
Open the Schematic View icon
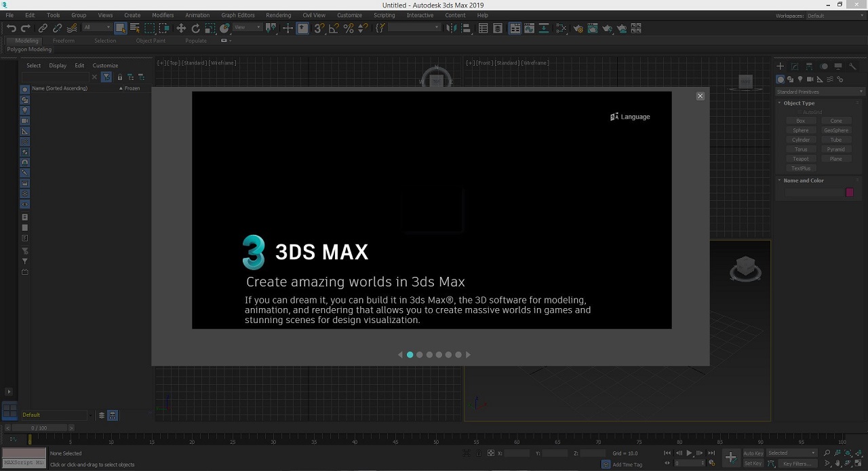pyautogui.click(x=561, y=29)
